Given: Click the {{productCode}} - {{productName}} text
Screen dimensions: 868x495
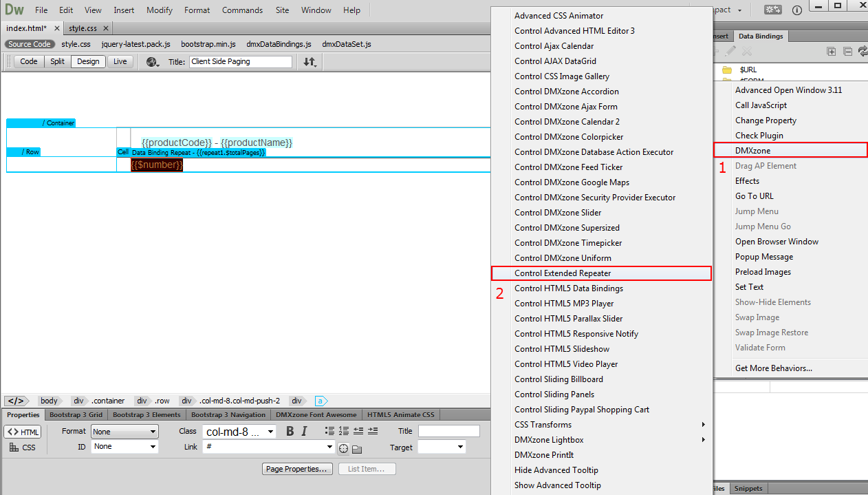Looking at the screenshot, I should pyautogui.click(x=217, y=143).
